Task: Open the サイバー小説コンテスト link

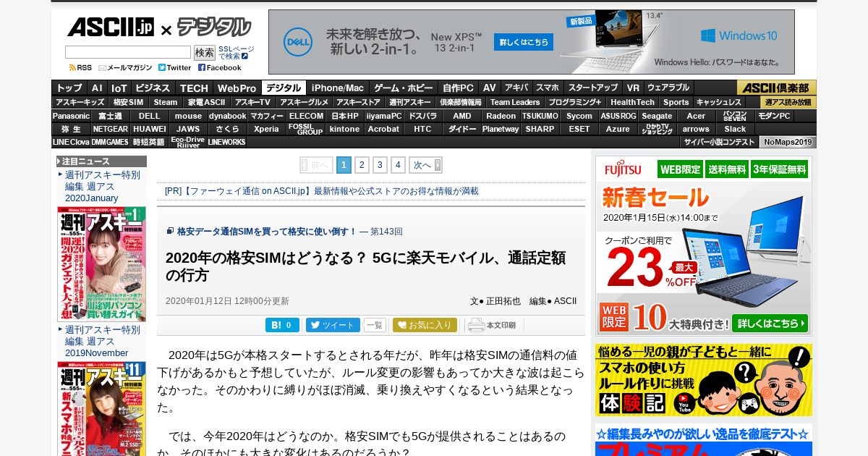Action: pyautogui.click(x=719, y=142)
